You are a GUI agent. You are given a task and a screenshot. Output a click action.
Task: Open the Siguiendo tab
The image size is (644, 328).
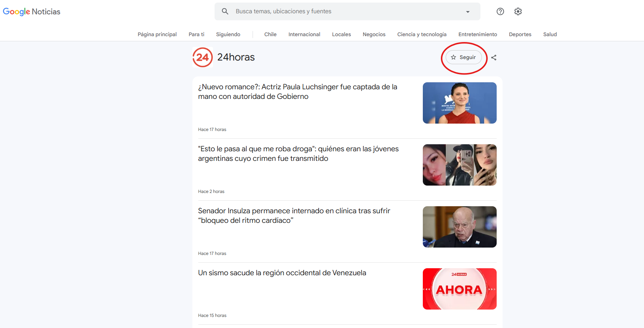[x=228, y=34]
